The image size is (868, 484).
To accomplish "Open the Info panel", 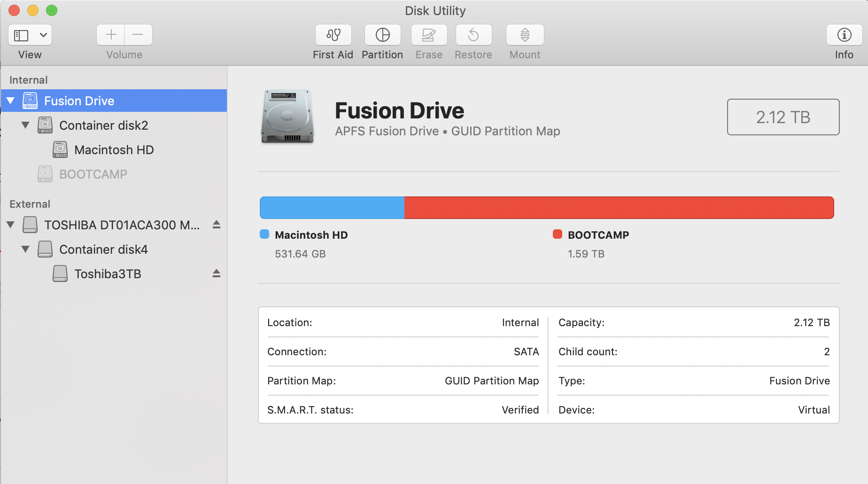I will pyautogui.click(x=844, y=35).
